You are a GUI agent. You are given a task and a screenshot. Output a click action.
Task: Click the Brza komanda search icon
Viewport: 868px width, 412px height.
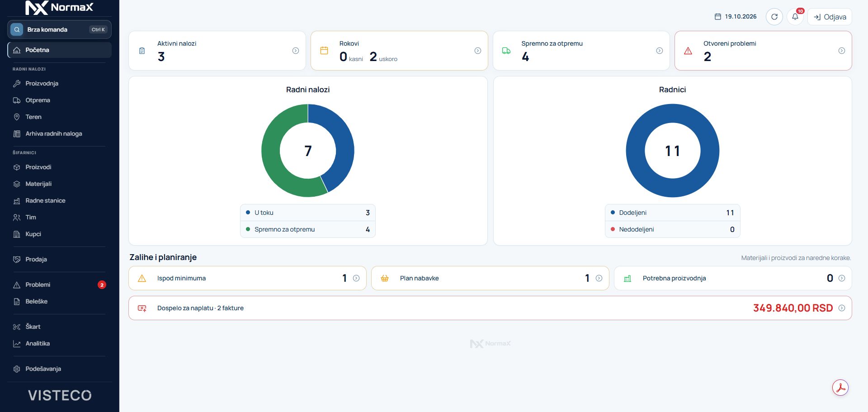pos(17,29)
